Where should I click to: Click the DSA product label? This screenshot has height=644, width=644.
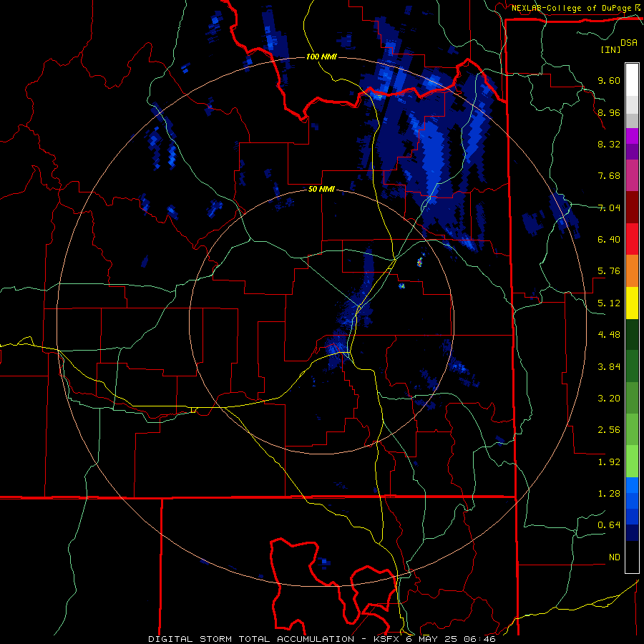tap(629, 43)
